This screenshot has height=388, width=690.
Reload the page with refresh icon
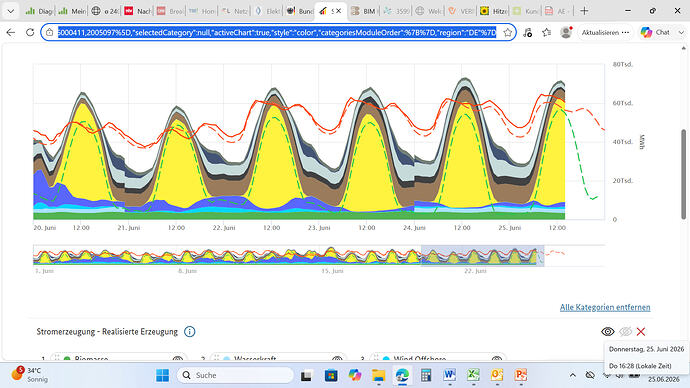click(30, 33)
